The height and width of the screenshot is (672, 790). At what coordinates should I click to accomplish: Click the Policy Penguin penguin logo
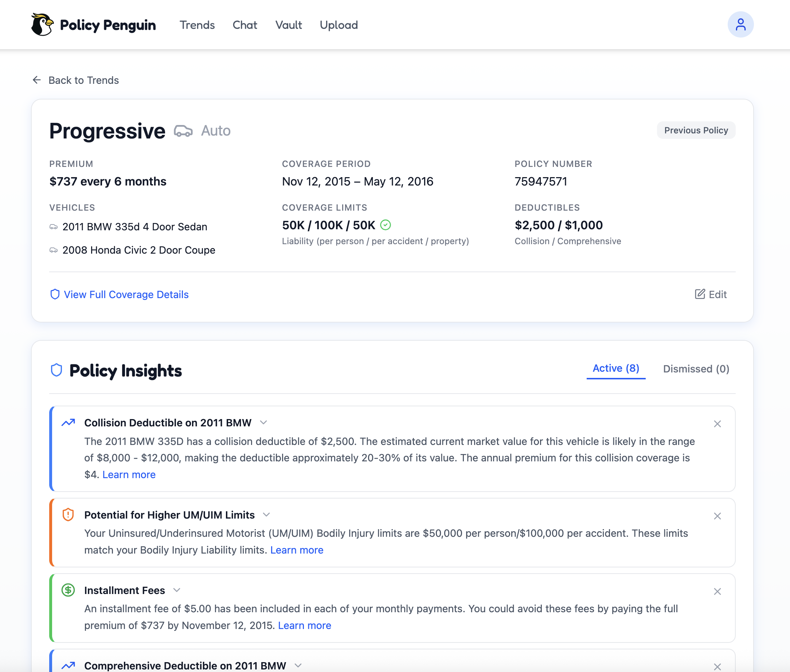pos(42,24)
